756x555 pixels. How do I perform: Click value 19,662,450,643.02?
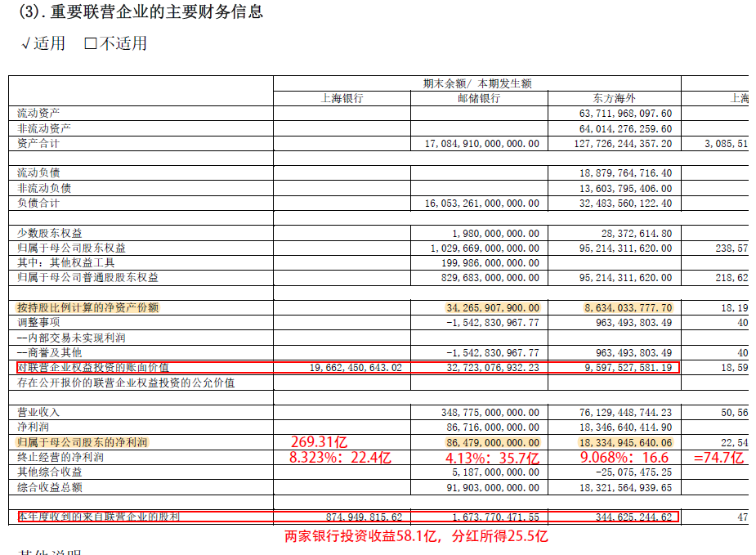pyautogui.click(x=356, y=368)
